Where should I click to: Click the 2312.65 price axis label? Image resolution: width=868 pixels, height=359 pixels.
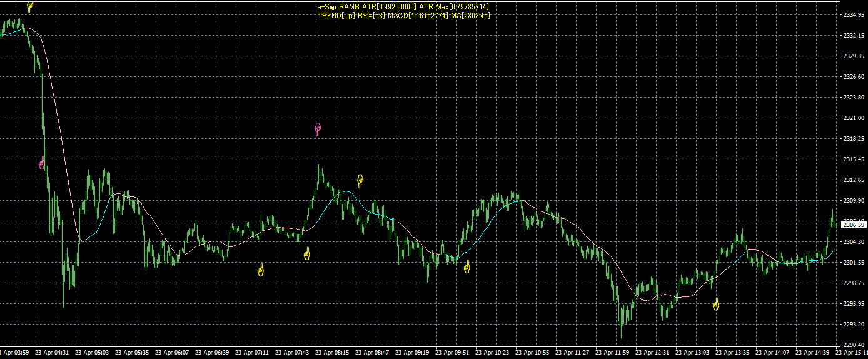tap(854, 180)
